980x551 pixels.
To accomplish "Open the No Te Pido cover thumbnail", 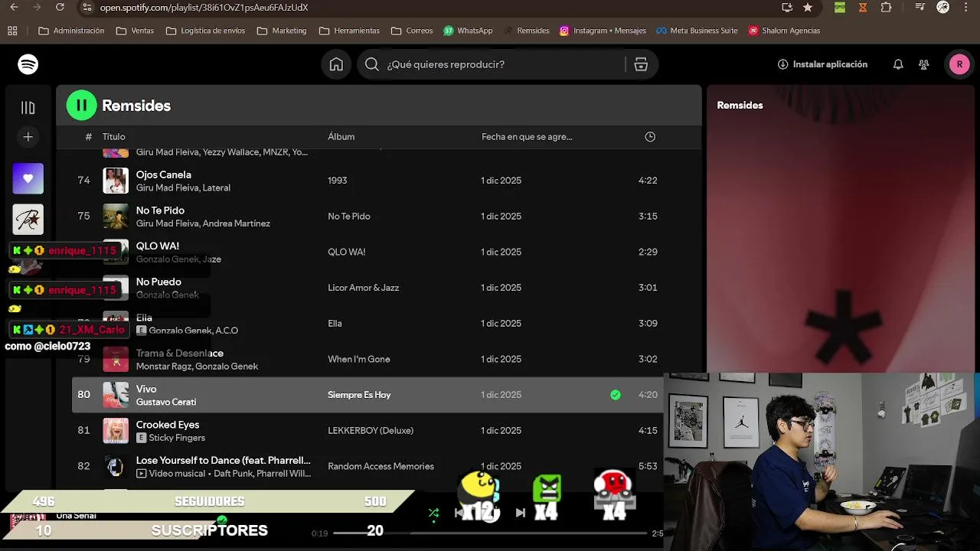I will (x=116, y=217).
